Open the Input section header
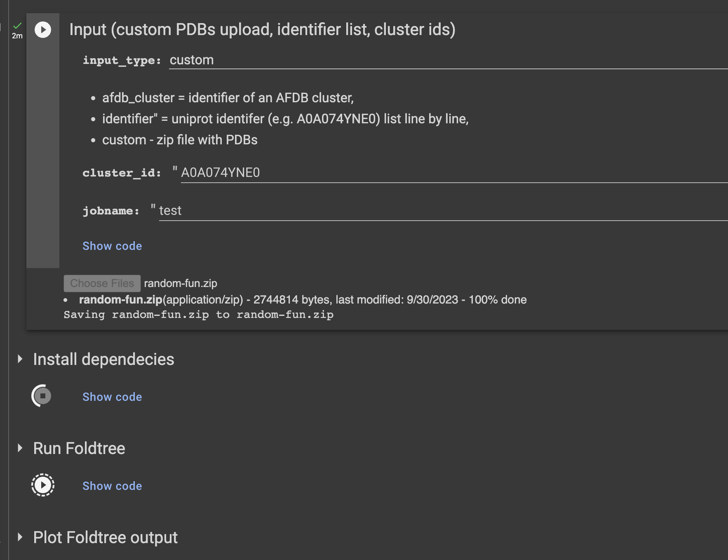Screen dimensions: 728x560 pyautogui.click(x=263, y=29)
